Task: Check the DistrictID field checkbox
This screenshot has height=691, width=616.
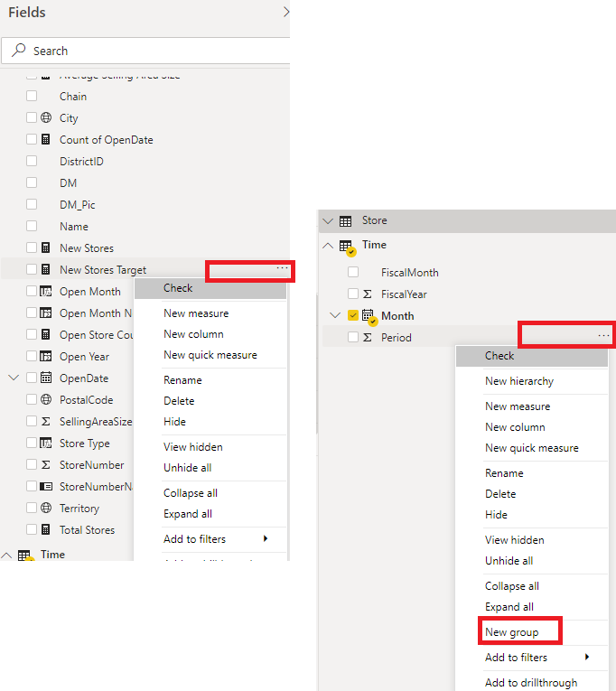Action: 32,161
